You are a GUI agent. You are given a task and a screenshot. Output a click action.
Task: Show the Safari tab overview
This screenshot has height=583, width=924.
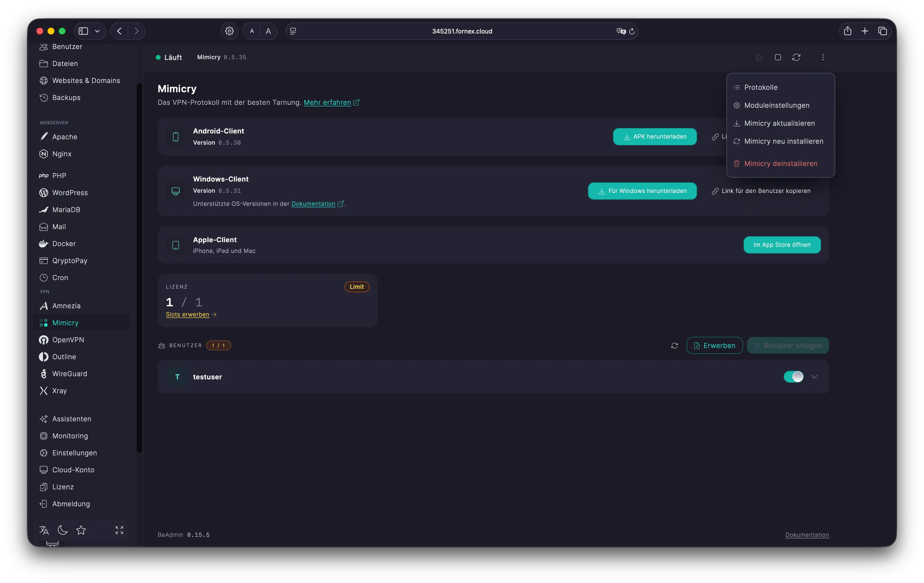tap(882, 31)
